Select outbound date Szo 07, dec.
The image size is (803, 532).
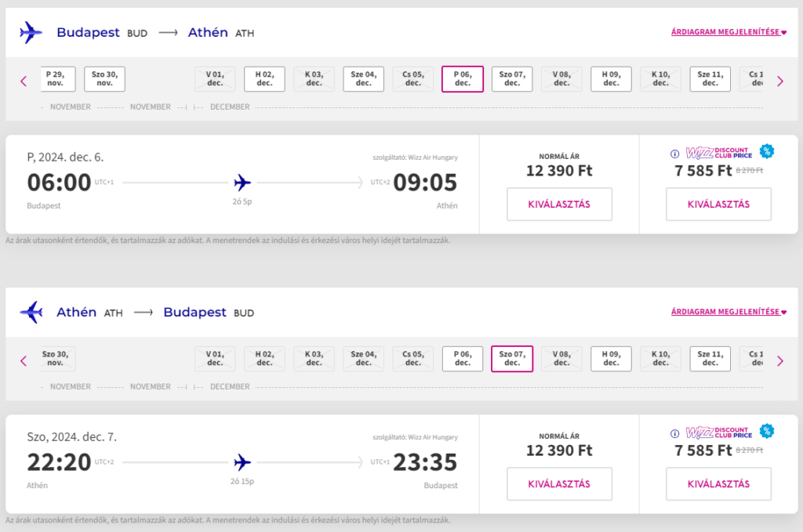click(x=512, y=79)
